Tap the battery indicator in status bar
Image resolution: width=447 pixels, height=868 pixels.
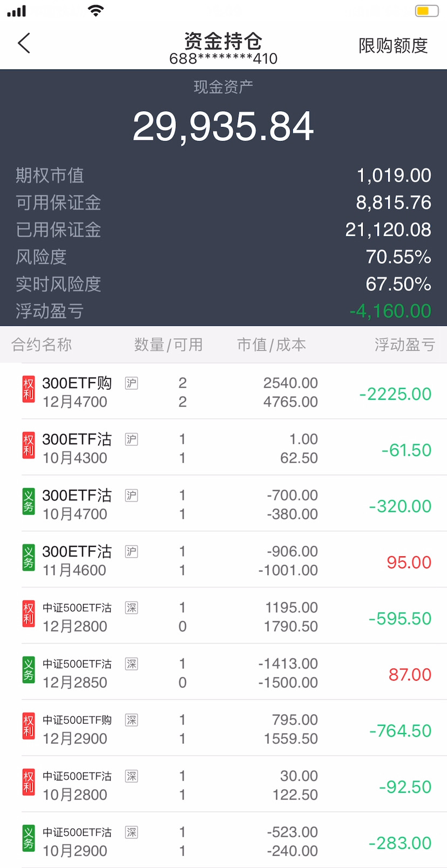coord(426,11)
